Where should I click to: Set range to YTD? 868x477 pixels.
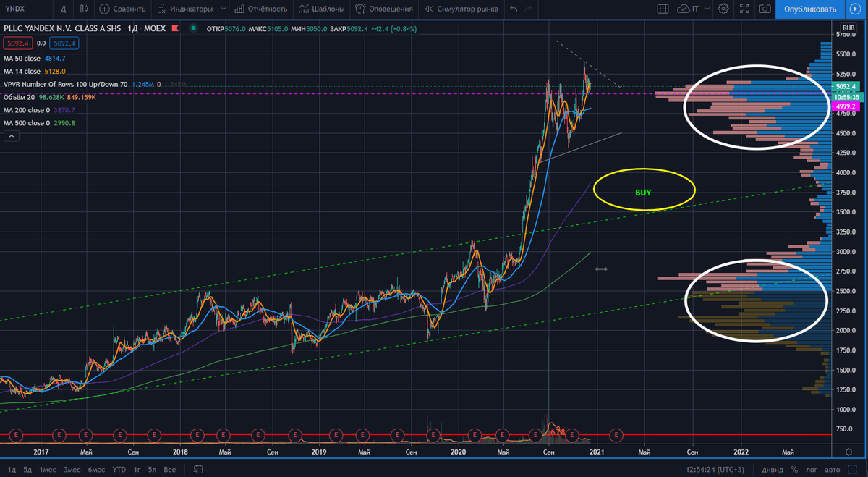tap(119, 469)
